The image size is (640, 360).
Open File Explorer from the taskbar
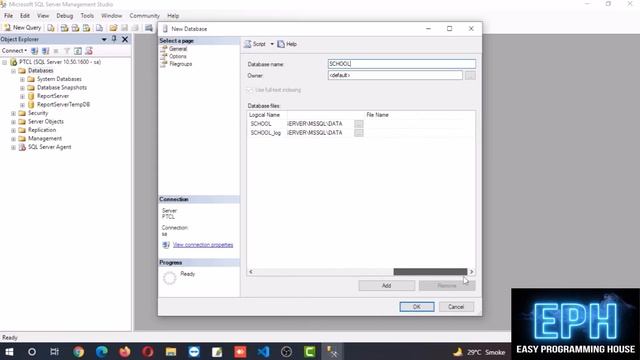(171, 351)
